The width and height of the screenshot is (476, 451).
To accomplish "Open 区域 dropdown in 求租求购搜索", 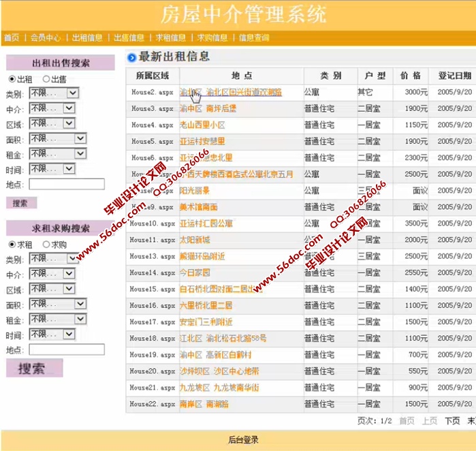I will (52, 289).
